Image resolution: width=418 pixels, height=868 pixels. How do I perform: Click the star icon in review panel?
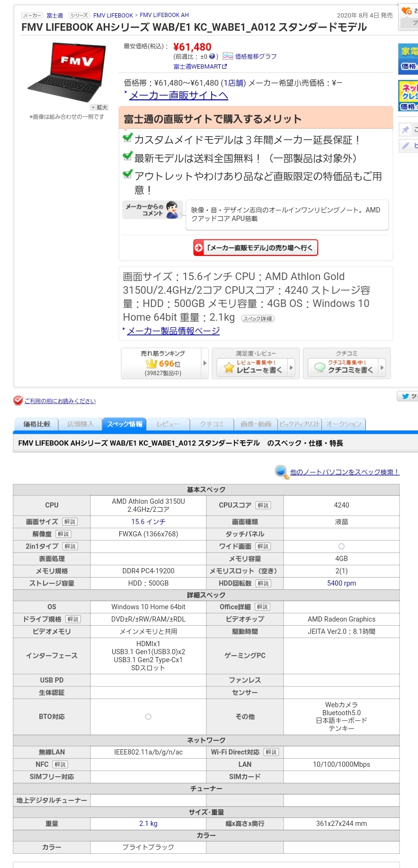coord(229,367)
